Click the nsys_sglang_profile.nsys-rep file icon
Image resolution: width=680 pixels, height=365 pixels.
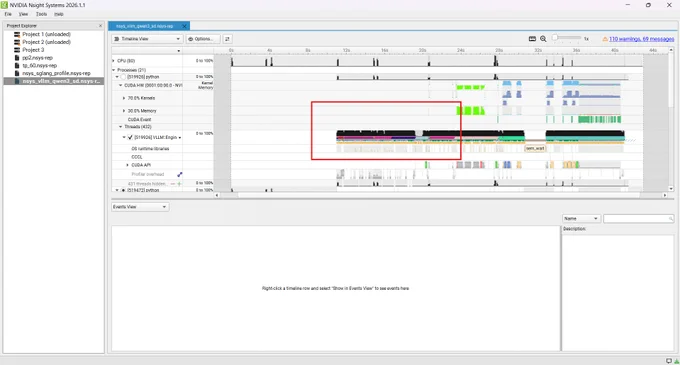click(17, 73)
